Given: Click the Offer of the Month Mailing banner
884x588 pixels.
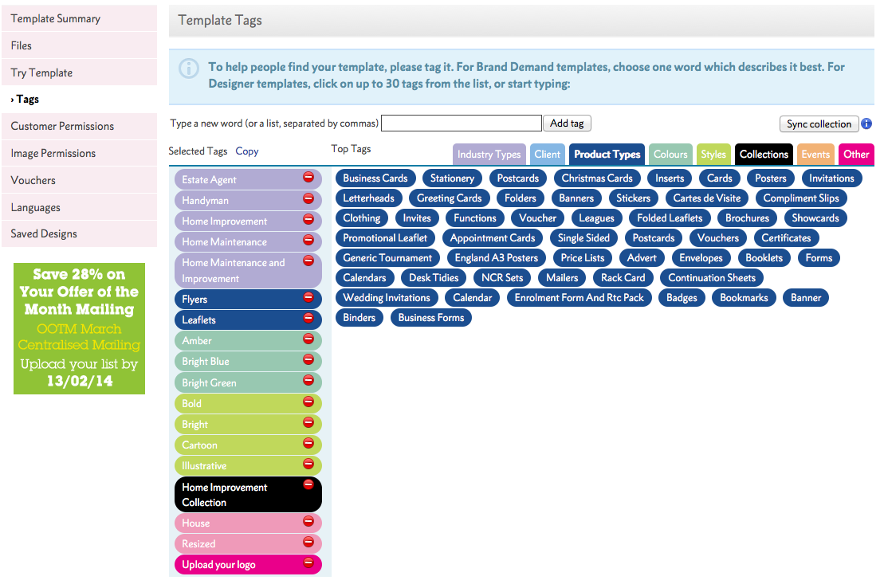Looking at the screenshot, I should click(79, 329).
